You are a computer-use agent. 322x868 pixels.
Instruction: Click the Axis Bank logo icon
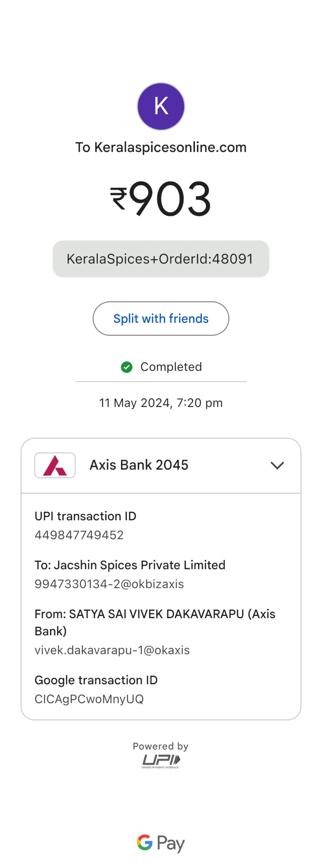(x=55, y=465)
